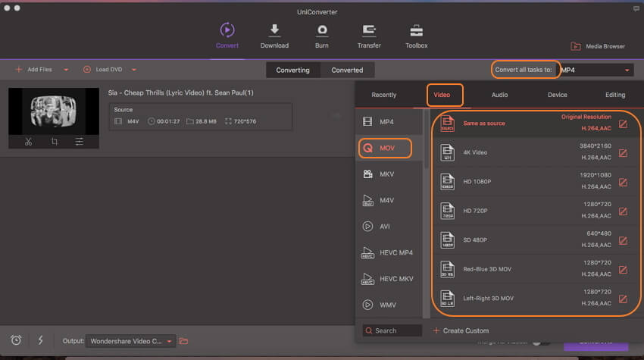The image size is (644, 360).
Task: Open the Transfer section
Action: 369,36
